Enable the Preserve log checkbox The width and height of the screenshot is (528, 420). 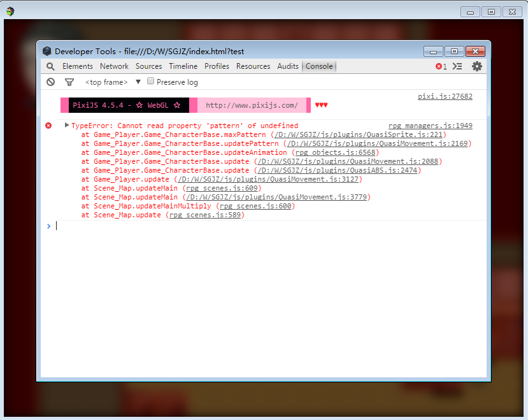click(x=150, y=81)
